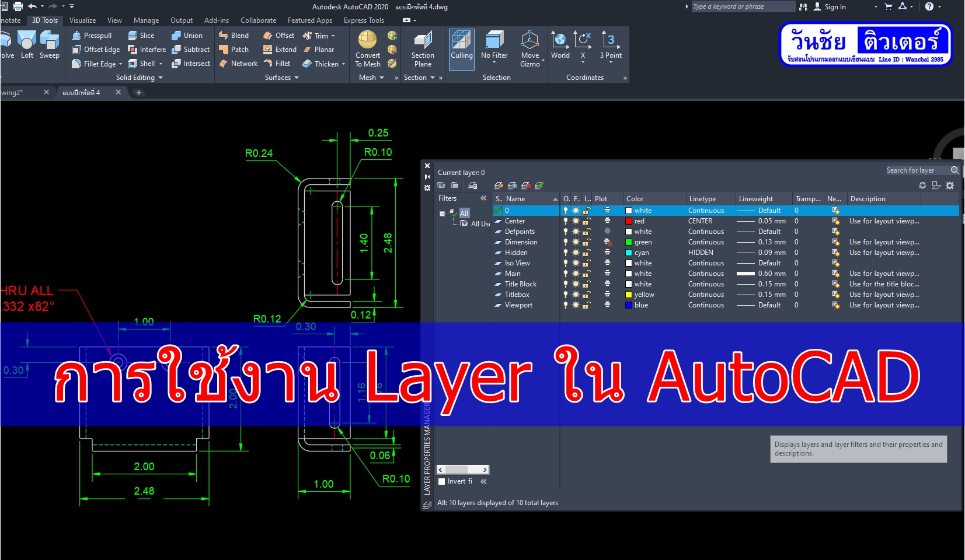Toggle the Culling selection button
The image size is (965, 560).
(461, 49)
